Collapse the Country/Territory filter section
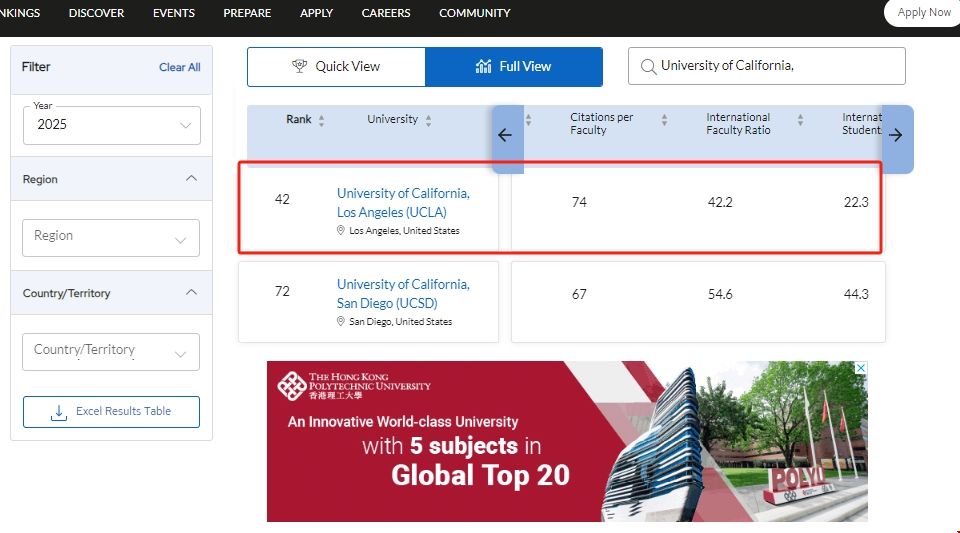The width and height of the screenshot is (960, 533). [192, 293]
